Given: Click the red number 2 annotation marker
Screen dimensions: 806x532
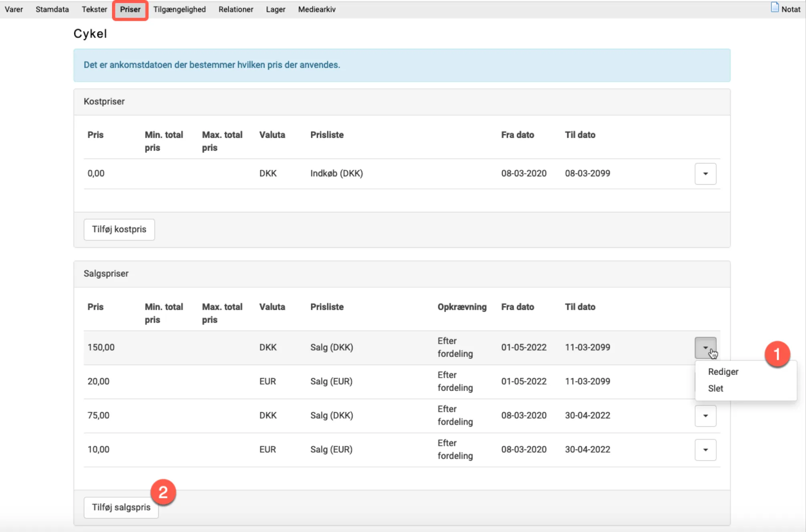Looking at the screenshot, I should (163, 492).
